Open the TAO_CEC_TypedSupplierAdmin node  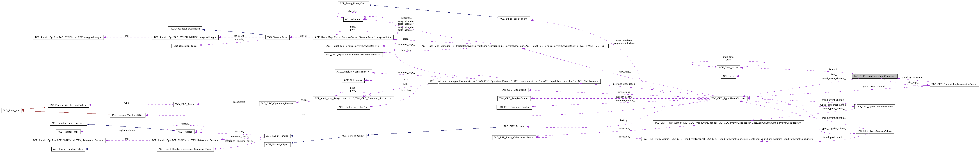(875, 131)
